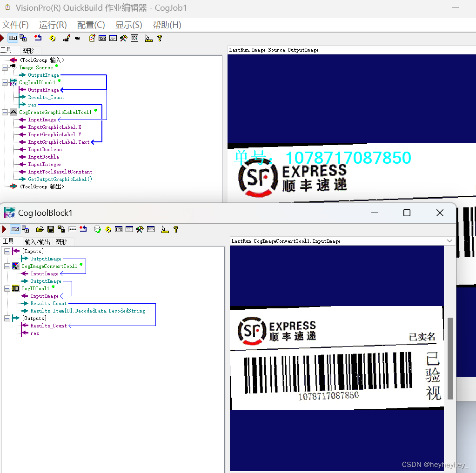Click the Save floppy disk icon in CogToolBlock1 toolbar
Screen dimensions: 476x473
click(x=51, y=229)
